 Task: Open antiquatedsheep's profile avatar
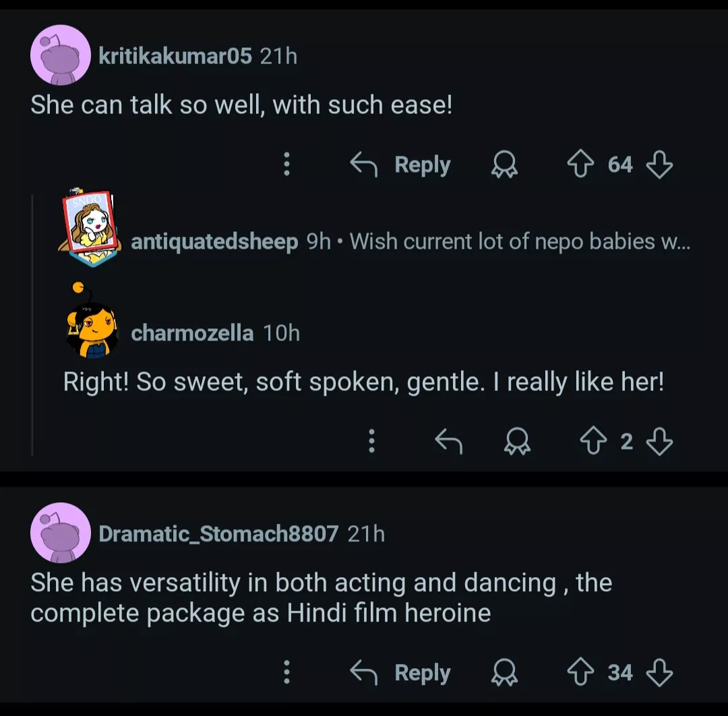(89, 229)
